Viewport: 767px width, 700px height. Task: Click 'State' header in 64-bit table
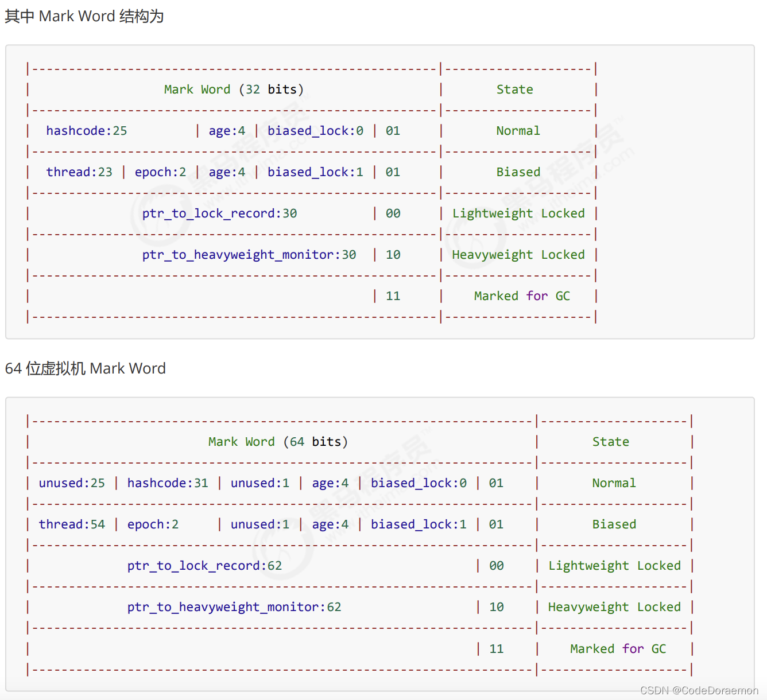pyautogui.click(x=611, y=442)
